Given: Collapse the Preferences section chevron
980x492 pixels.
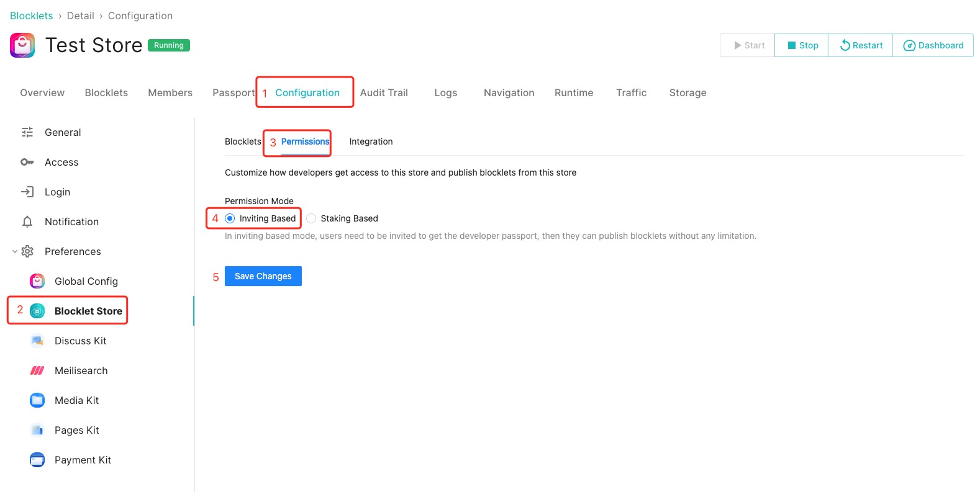Looking at the screenshot, I should point(15,251).
